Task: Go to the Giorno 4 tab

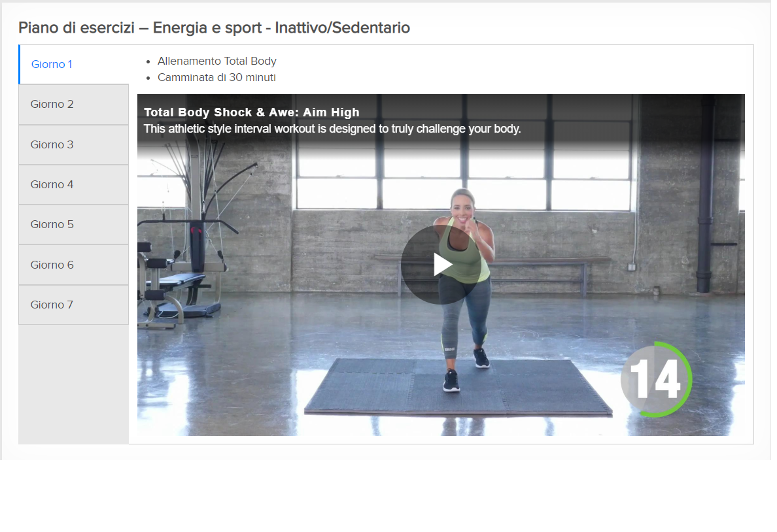Action: (x=74, y=185)
